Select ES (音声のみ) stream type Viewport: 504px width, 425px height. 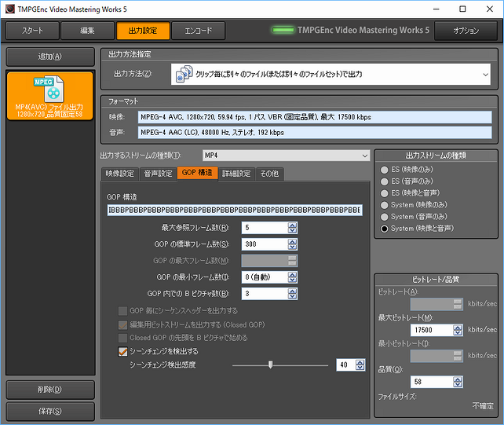(x=384, y=181)
